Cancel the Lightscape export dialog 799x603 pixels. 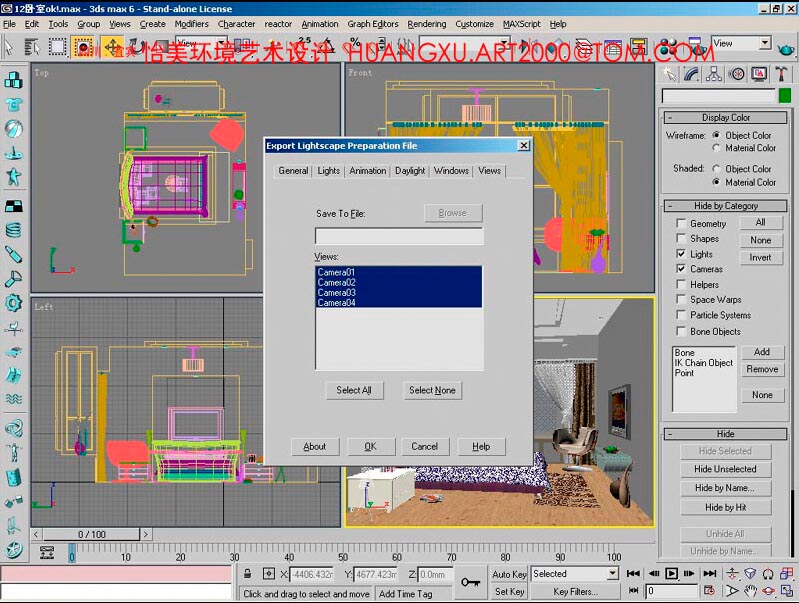(424, 447)
